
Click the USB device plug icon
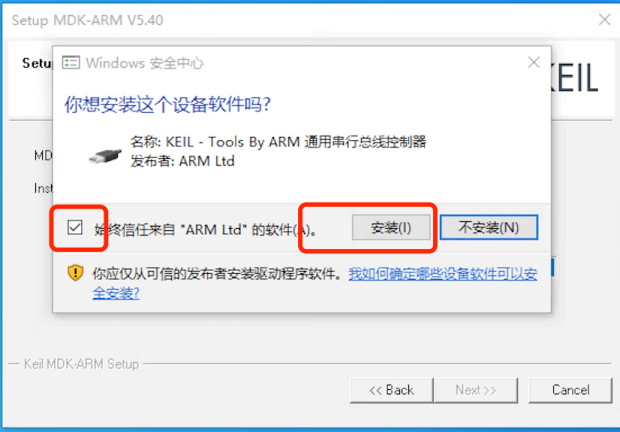(x=104, y=156)
